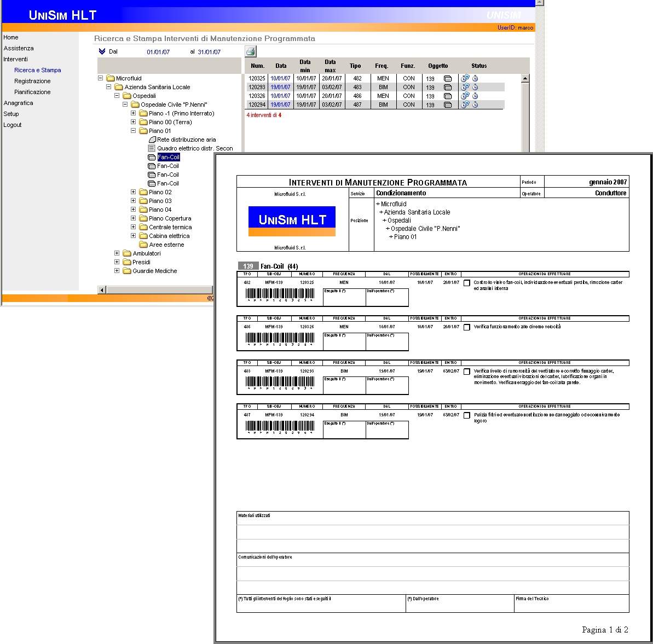
Task: Click the highlighted Fan-Coil item's icon
Action: (x=152, y=157)
